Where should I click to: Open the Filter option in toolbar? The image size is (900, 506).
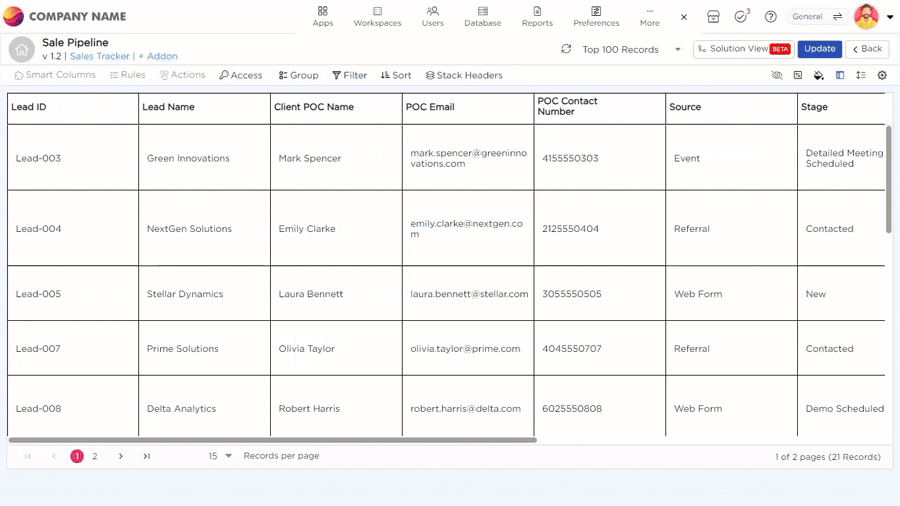pyautogui.click(x=349, y=75)
